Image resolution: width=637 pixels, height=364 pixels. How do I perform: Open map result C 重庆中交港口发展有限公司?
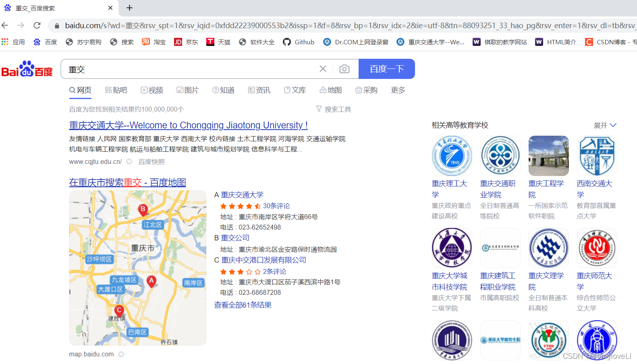click(264, 260)
